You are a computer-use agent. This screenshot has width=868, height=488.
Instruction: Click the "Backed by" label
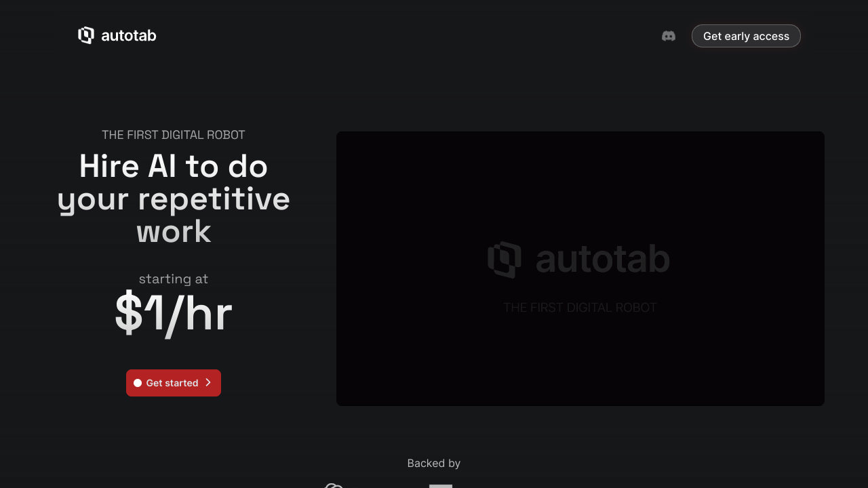(x=434, y=463)
